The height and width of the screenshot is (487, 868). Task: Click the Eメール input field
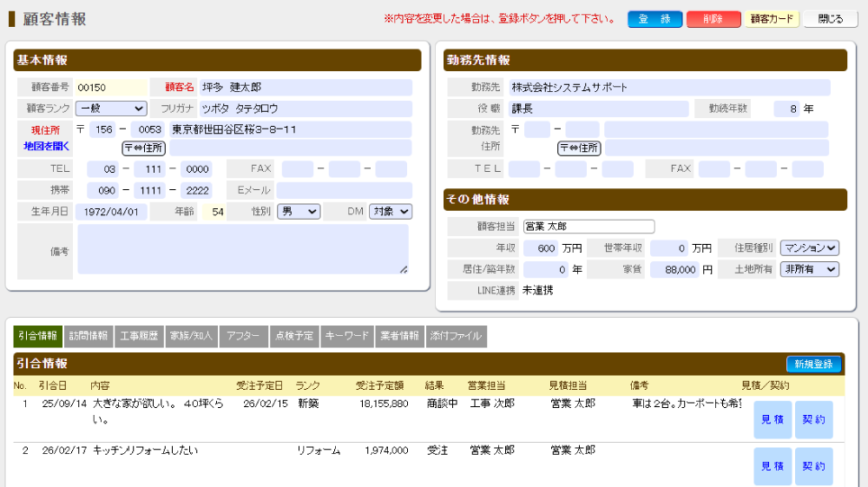coord(345,190)
